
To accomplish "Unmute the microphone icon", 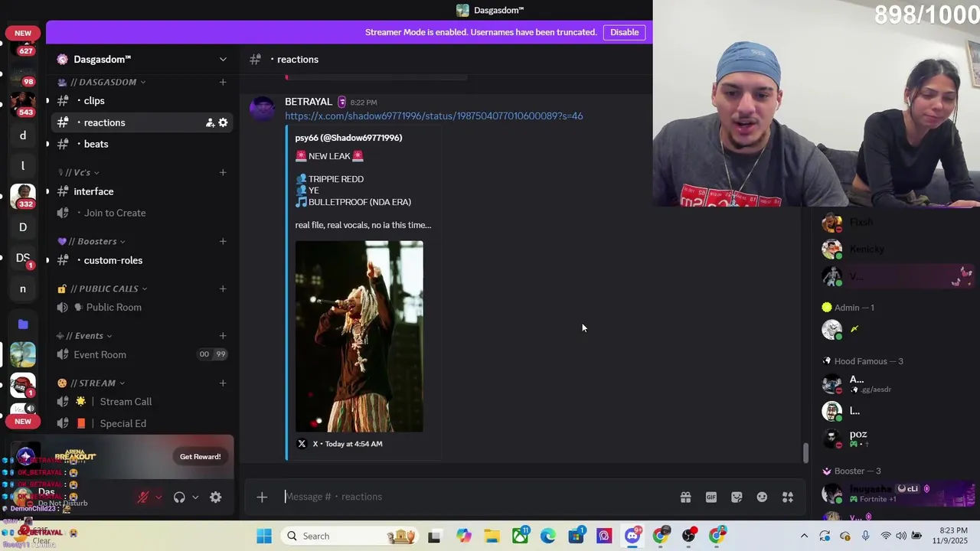I will [142, 497].
